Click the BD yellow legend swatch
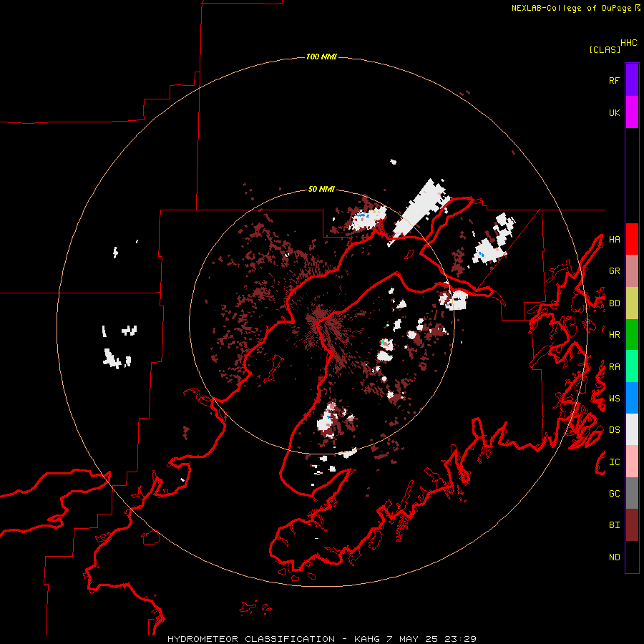 click(x=632, y=303)
